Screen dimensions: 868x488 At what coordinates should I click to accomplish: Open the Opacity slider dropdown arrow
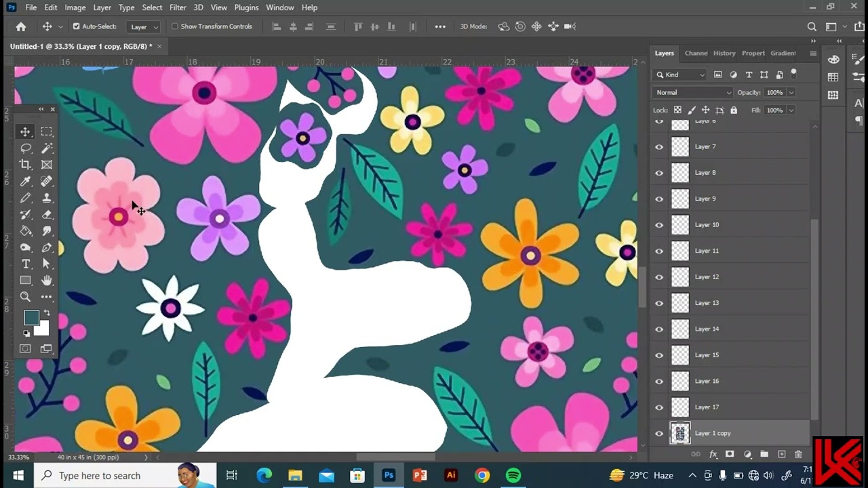tap(791, 93)
